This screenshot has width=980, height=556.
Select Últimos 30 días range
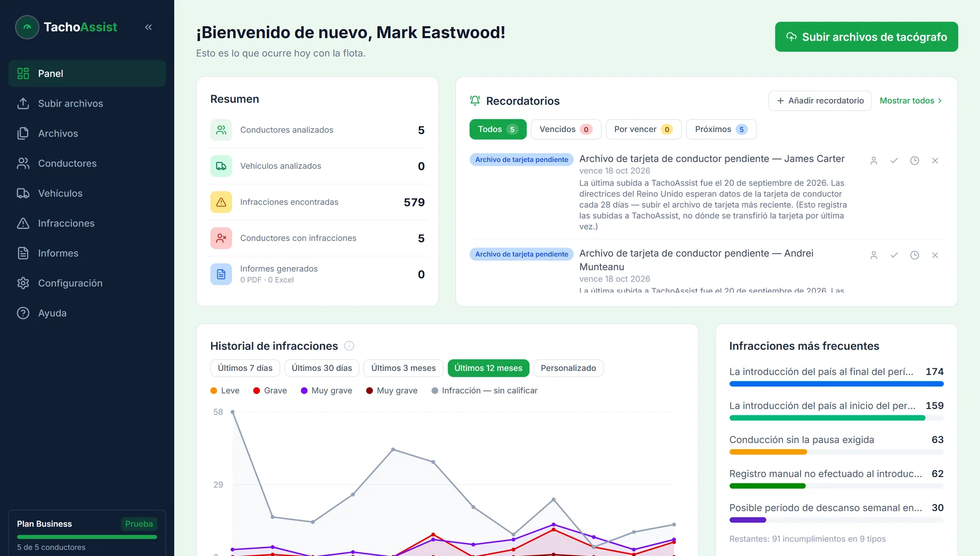(322, 368)
